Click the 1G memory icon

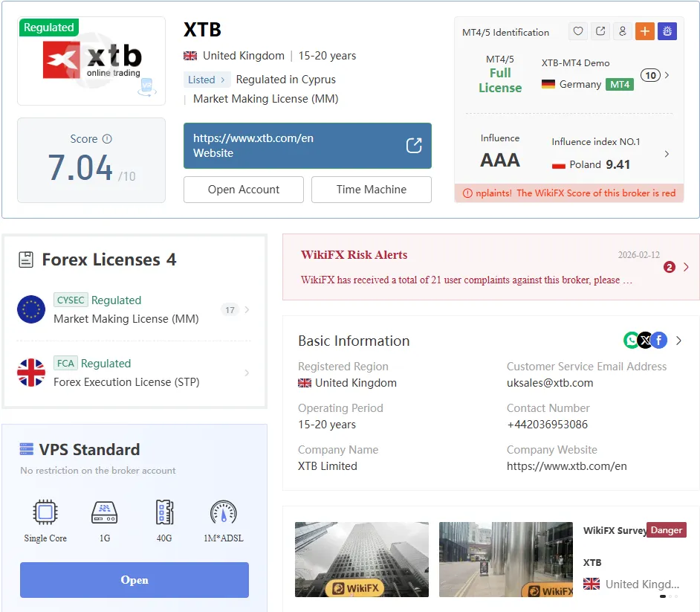click(105, 512)
